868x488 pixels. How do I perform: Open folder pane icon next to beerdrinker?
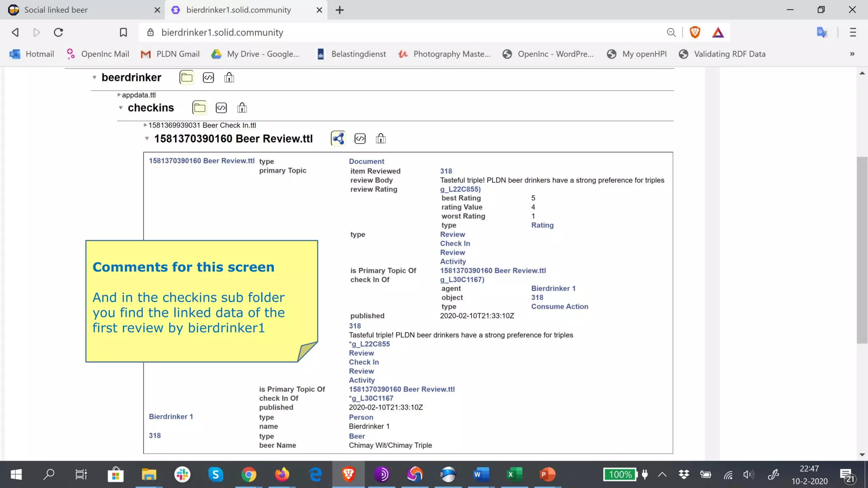(186, 78)
